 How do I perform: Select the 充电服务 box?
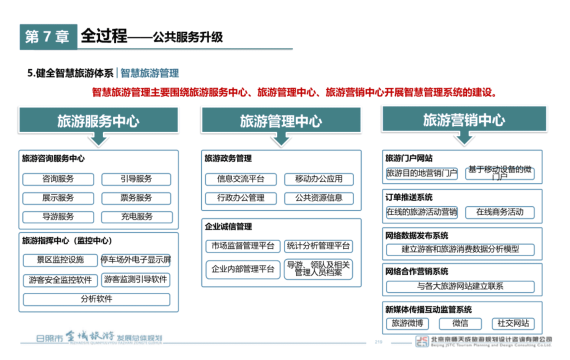click(x=137, y=217)
